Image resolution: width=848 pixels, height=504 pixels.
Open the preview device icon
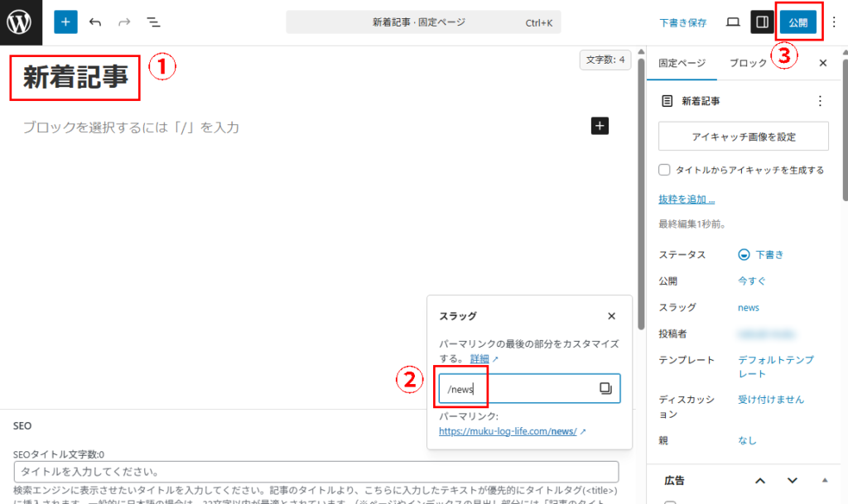733,22
